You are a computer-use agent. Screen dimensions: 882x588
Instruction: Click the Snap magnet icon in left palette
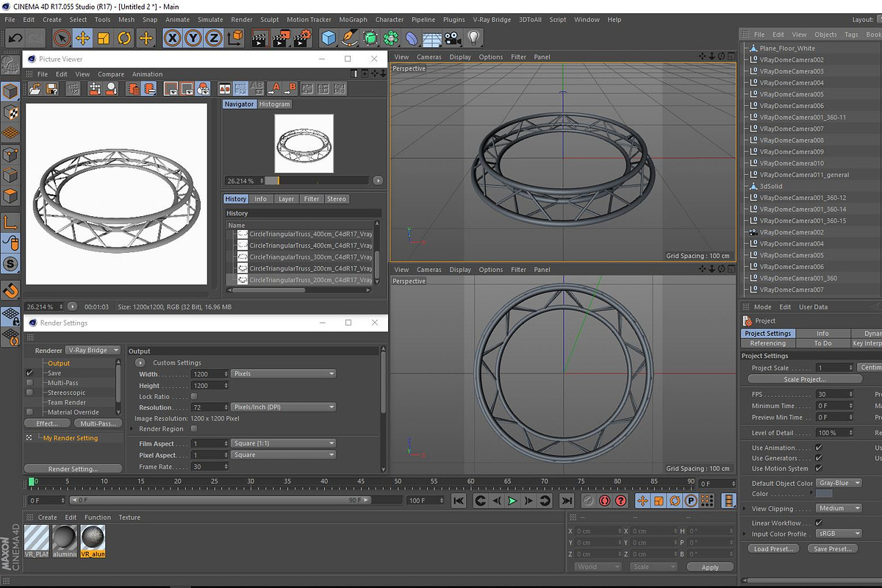10,292
